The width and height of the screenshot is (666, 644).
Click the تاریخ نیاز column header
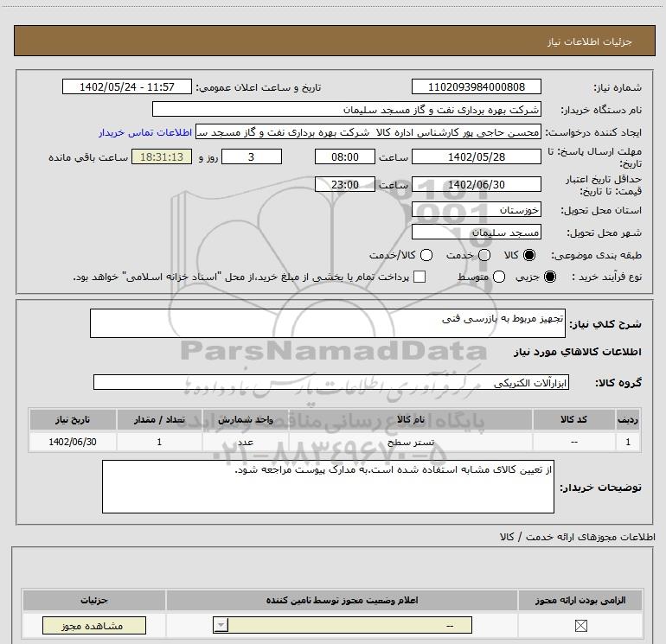tap(73, 419)
